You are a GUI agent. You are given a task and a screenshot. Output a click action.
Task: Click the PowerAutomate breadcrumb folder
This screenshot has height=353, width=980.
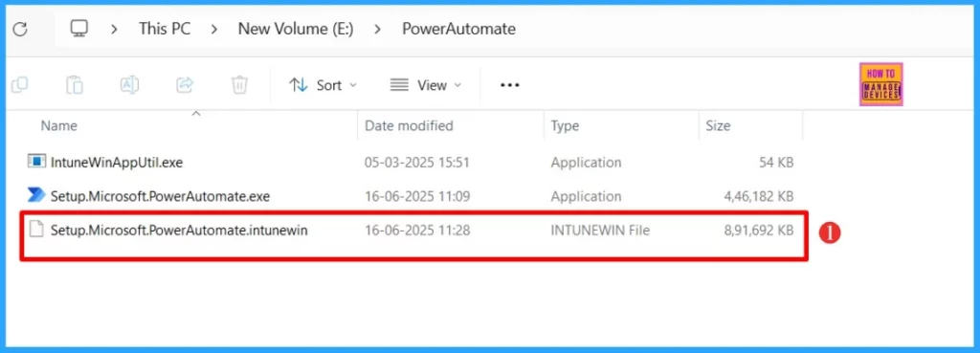(x=458, y=29)
